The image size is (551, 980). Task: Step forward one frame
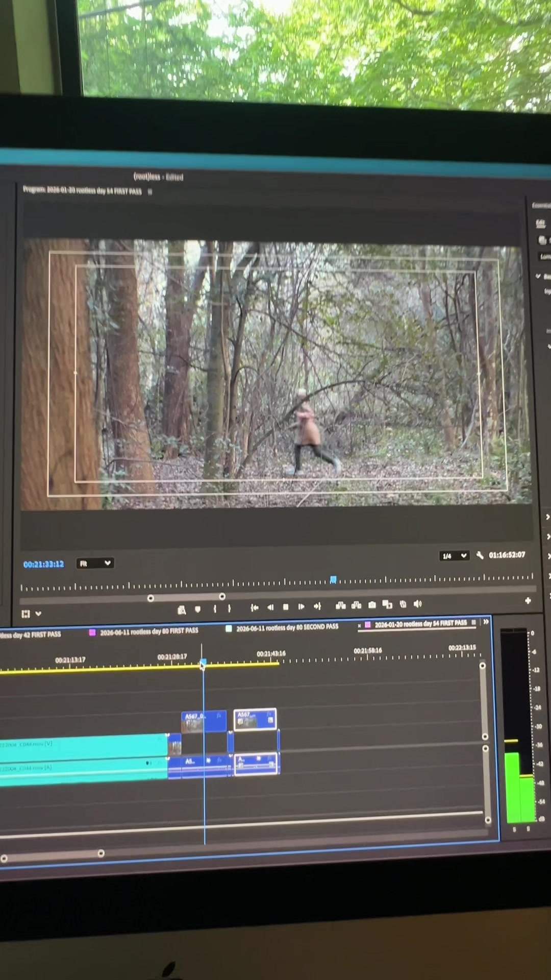(x=301, y=606)
